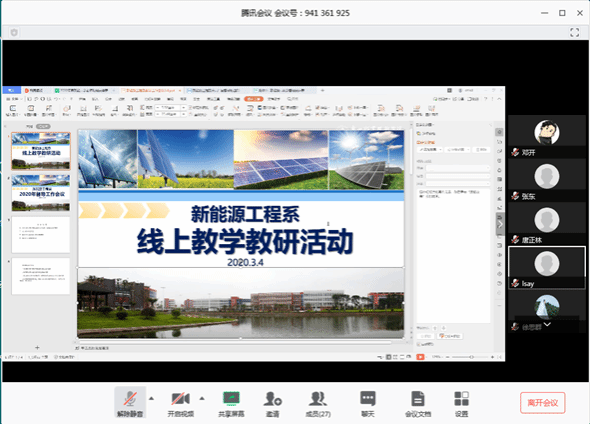Click the muted mic icon beside lsay
The width and height of the screenshot is (590, 424).
(x=515, y=283)
